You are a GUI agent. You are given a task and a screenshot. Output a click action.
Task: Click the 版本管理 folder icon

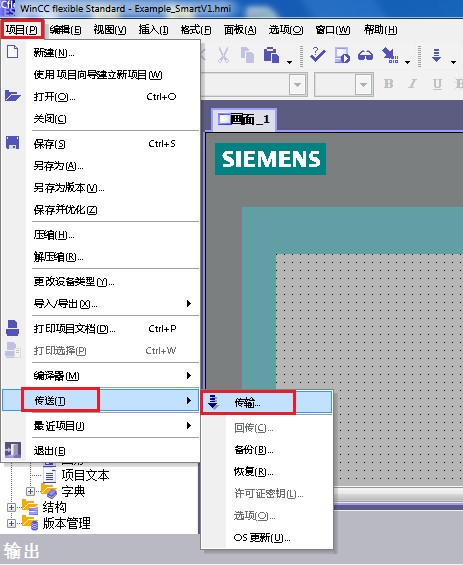coord(30,523)
